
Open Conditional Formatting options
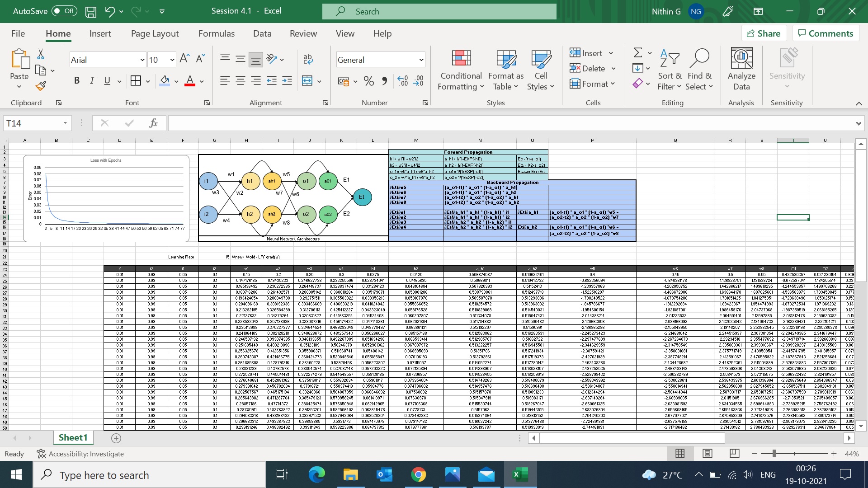[x=460, y=70]
